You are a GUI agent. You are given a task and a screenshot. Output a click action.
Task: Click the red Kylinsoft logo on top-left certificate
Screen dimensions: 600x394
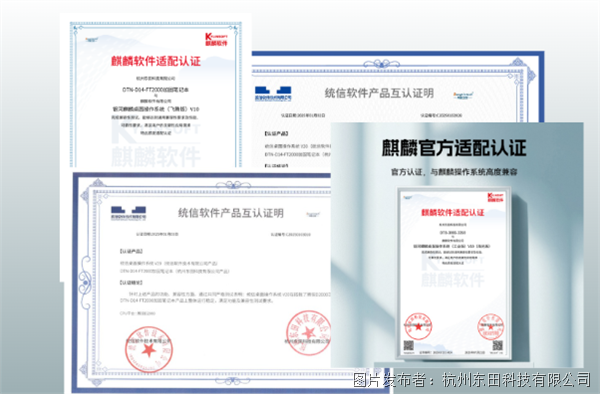(x=216, y=39)
